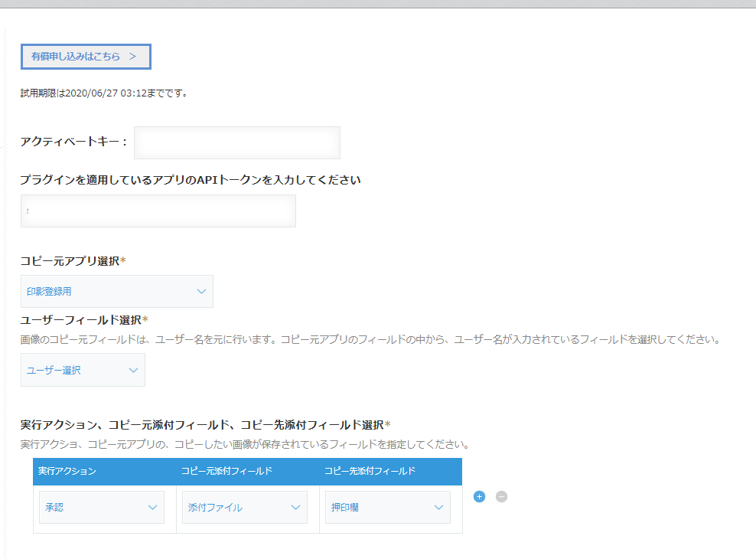756x559 pixels.
Task: Expand the ユーザー選択 dropdown
Action: point(83,370)
